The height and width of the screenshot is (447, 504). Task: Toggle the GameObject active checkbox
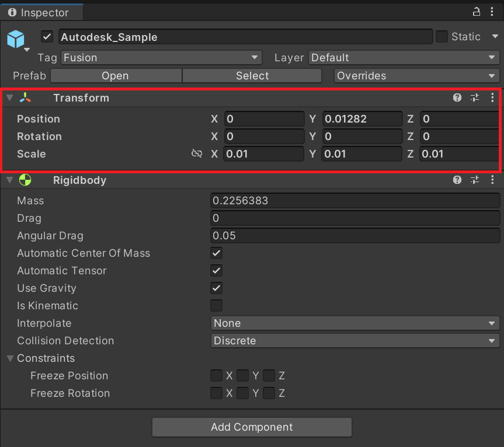pyautogui.click(x=47, y=37)
